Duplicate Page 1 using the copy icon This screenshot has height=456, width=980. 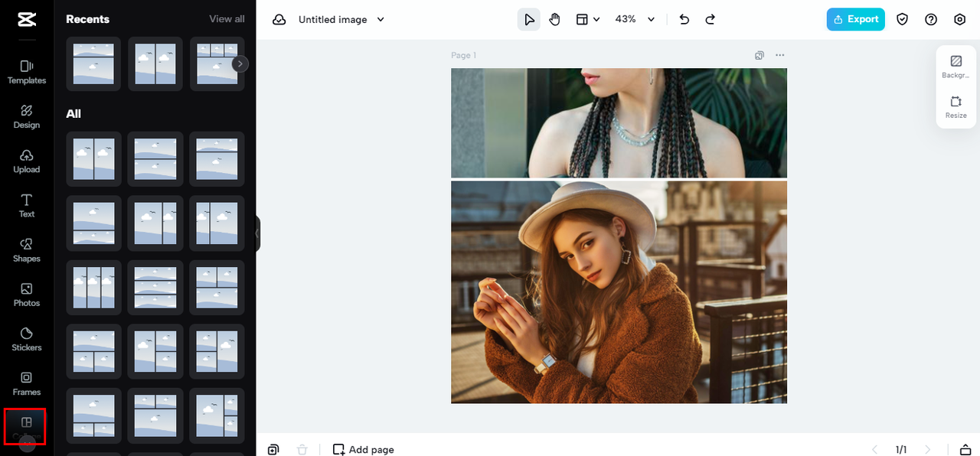pyautogui.click(x=759, y=55)
